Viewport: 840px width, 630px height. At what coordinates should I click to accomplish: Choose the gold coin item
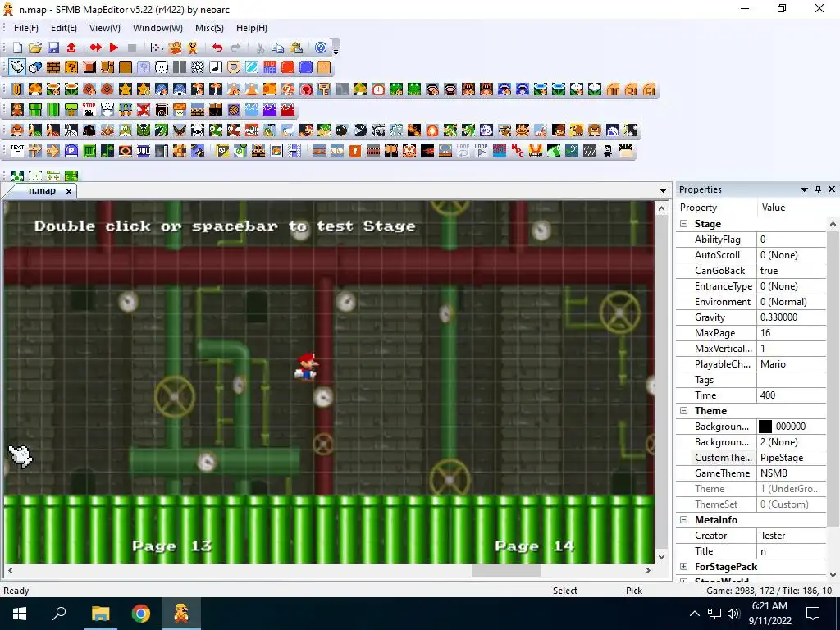click(17, 89)
